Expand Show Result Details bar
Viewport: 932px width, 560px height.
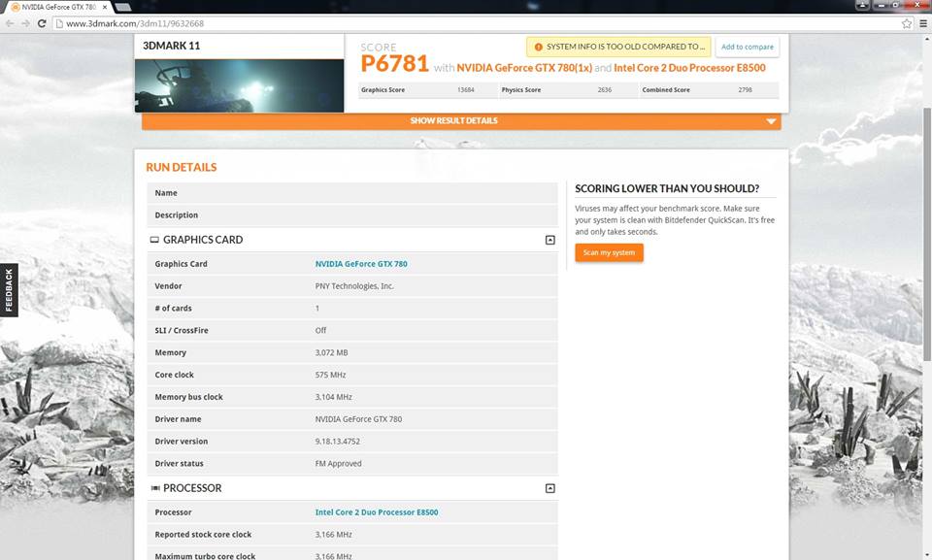[x=461, y=120]
